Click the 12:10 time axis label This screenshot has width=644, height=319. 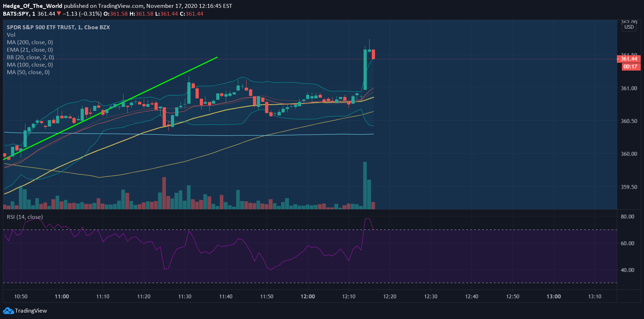click(x=349, y=297)
